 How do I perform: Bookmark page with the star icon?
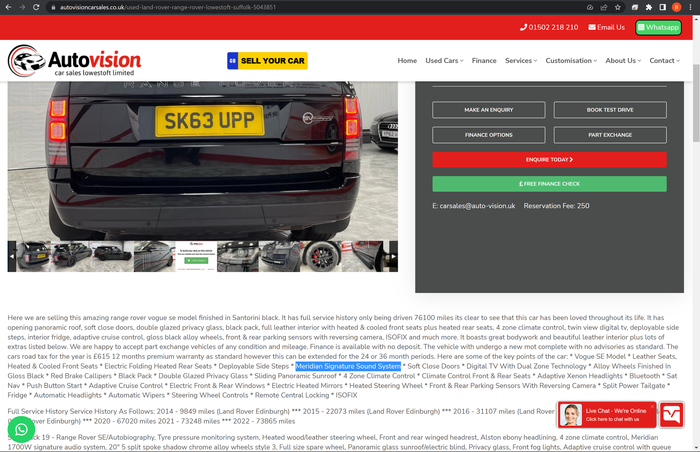click(x=617, y=7)
